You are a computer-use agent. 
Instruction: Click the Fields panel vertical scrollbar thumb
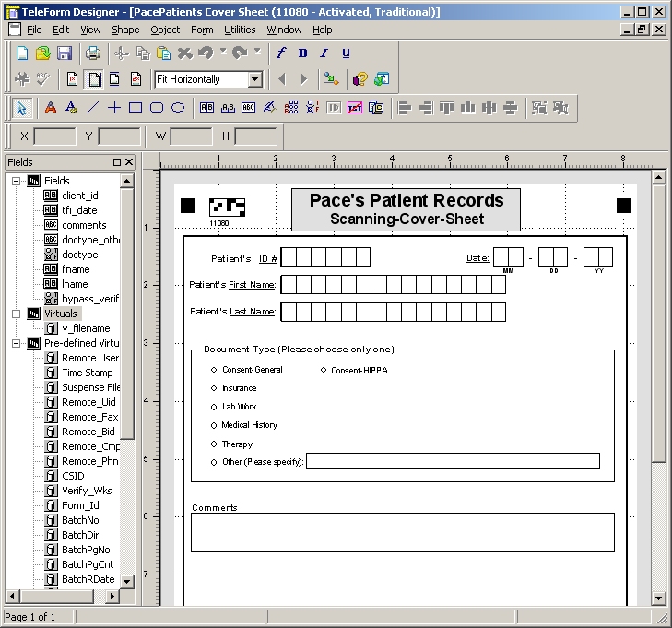[126, 314]
